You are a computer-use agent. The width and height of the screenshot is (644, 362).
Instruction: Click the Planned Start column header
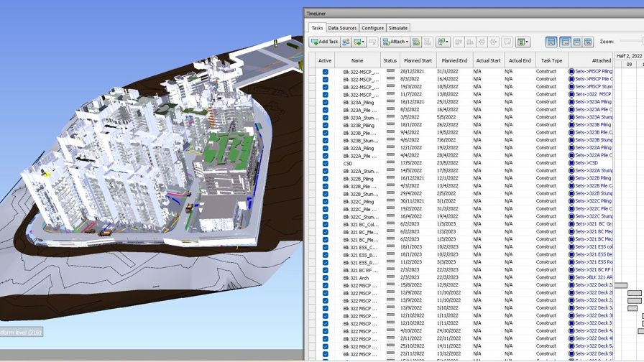[418, 60]
